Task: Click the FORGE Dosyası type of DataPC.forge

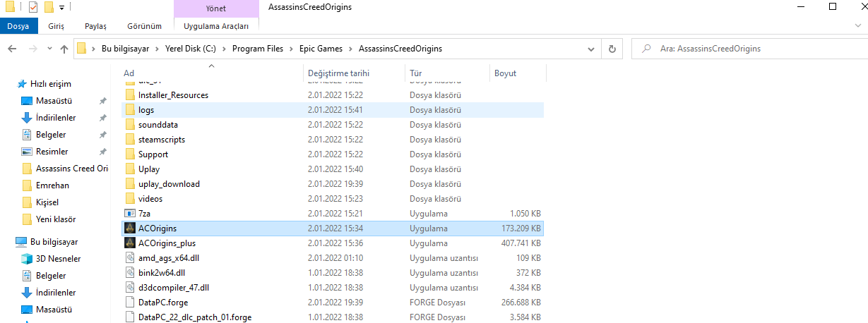Action: click(x=437, y=303)
